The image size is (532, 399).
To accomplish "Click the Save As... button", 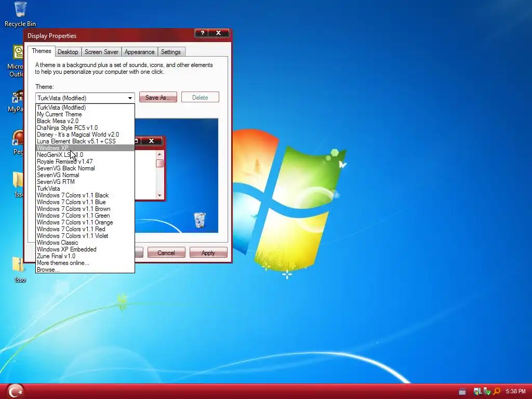I will 158,97.
